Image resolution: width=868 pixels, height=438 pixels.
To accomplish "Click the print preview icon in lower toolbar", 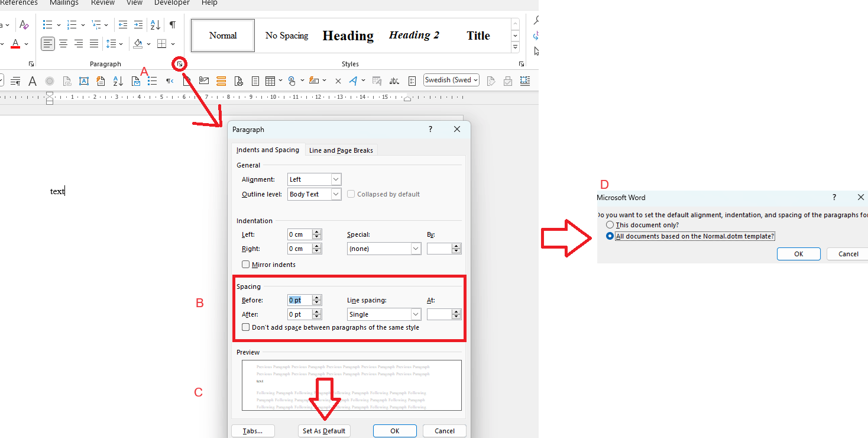I will coord(238,81).
